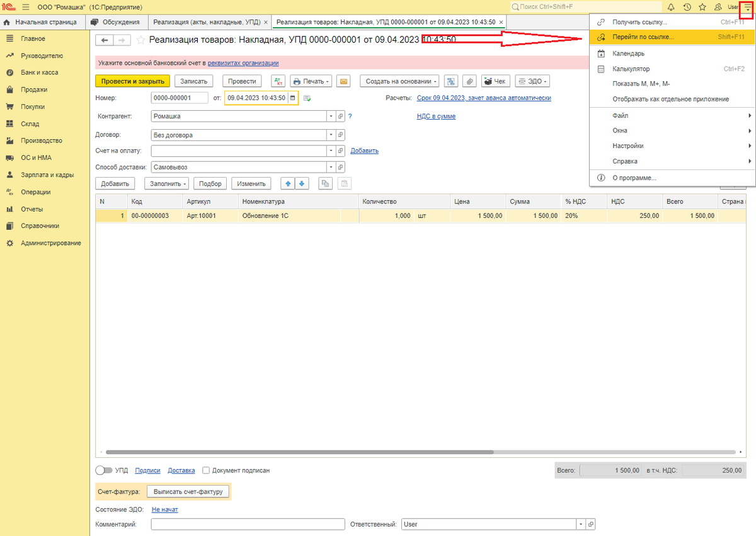The image size is (756, 536).
Task: Click the question mark help icon
Action: point(350,117)
